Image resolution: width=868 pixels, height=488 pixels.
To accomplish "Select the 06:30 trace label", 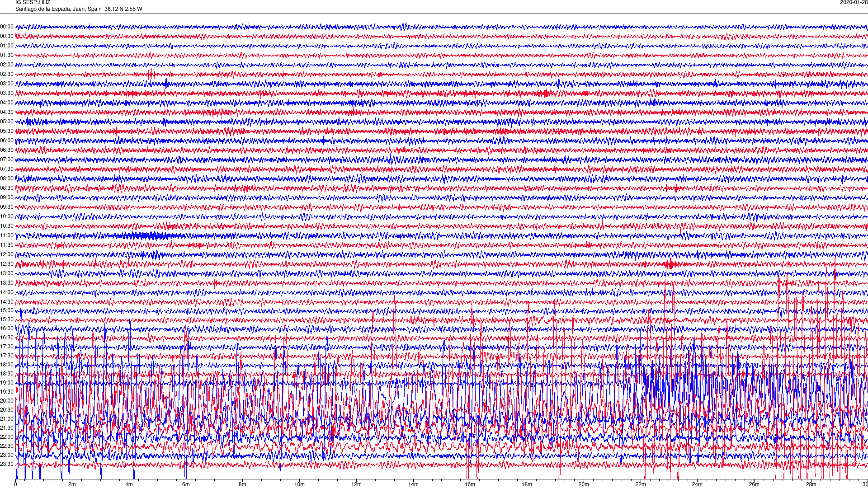I will coord(7,150).
